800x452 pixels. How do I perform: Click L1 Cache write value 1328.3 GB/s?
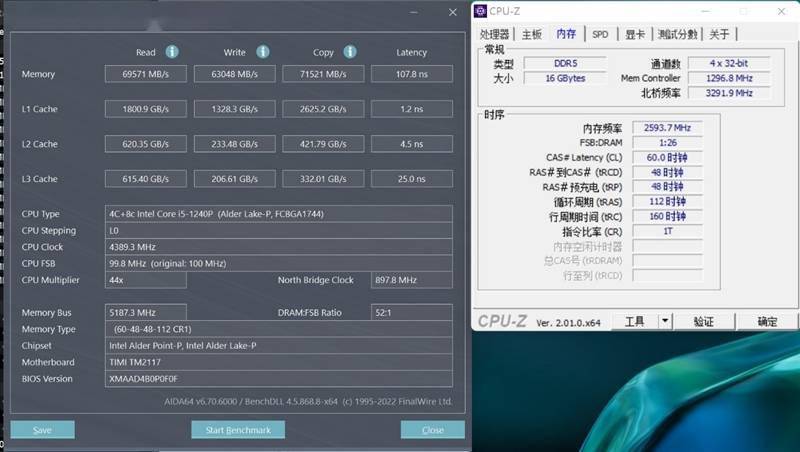click(x=235, y=109)
